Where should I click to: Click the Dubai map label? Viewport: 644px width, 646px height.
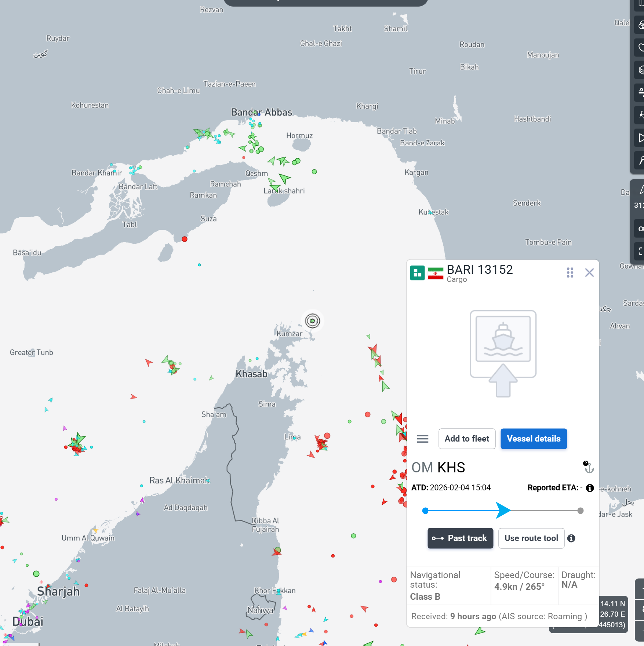point(28,621)
